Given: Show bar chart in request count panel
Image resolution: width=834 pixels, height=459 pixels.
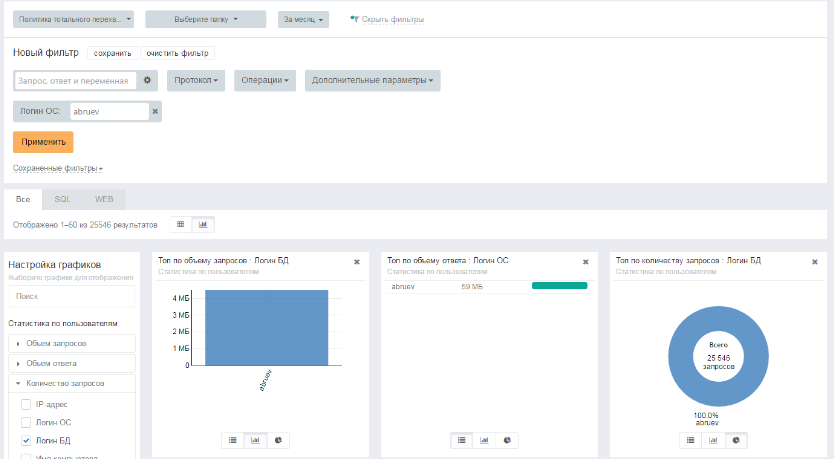Looking at the screenshot, I should point(713,440).
